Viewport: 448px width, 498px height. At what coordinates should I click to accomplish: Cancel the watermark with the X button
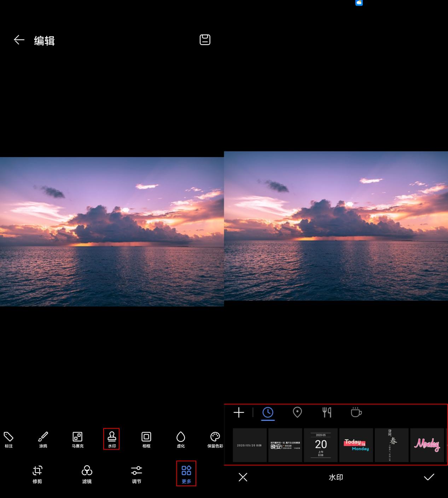[x=243, y=477]
